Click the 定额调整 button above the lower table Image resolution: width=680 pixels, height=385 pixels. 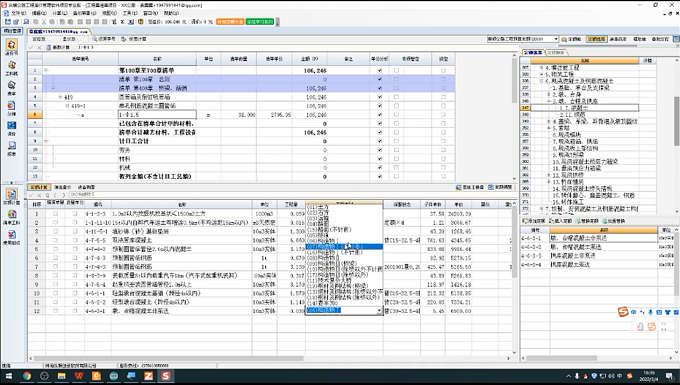point(500,187)
